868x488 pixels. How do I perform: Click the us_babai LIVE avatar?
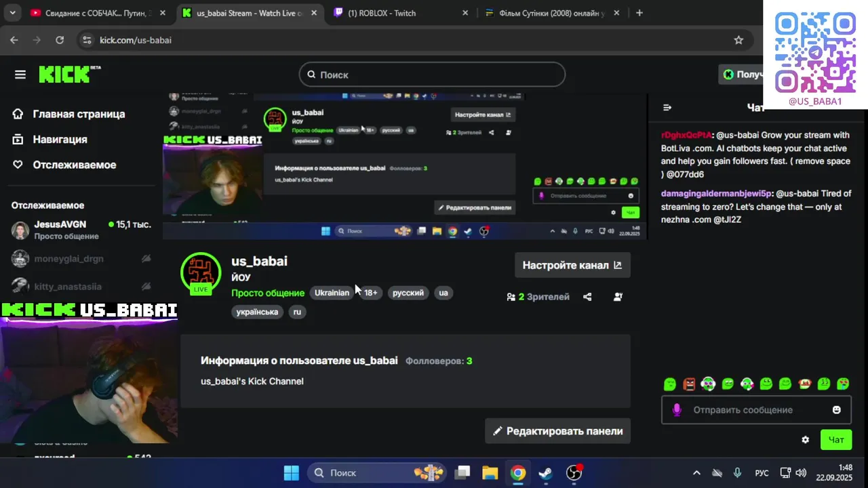[x=201, y=273]
